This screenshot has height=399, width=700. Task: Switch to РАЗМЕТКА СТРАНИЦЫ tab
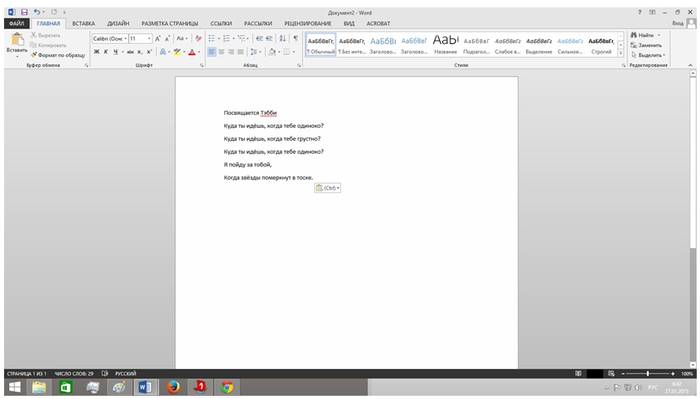point(170,23)
